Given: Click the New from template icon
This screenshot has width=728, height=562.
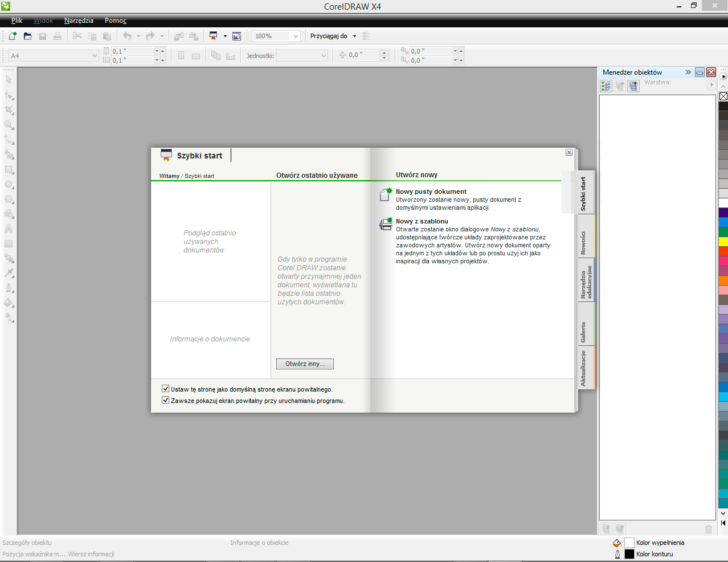Looking at the screenshot, I should [x=386, y=224].
